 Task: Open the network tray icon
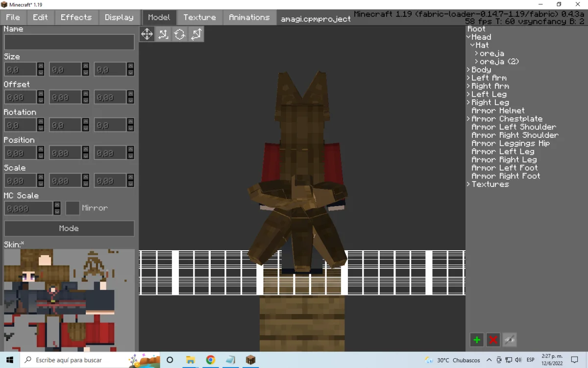[509, 360]
